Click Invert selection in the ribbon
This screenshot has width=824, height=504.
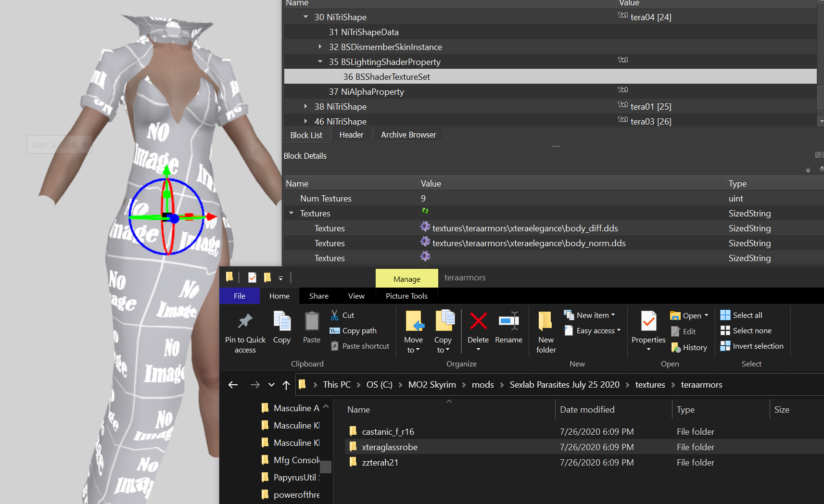pos(752,346)
